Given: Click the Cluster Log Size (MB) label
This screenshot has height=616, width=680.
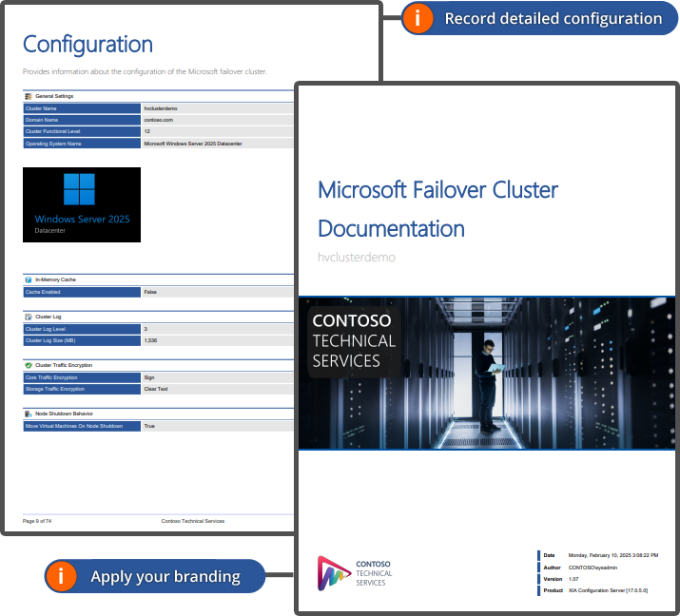Looking at the screenshot, I should click(x=82, y=340).
